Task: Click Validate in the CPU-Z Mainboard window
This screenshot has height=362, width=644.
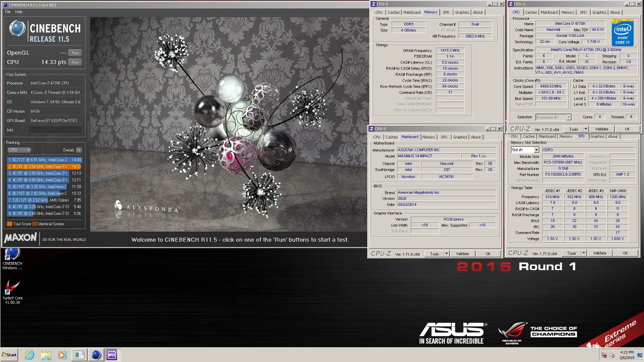Action: pyautogui.click(x=462, y=254)
